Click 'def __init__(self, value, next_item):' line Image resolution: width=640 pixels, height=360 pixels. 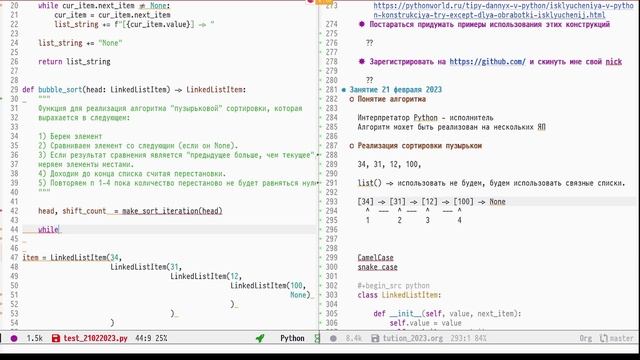[447, 314]
